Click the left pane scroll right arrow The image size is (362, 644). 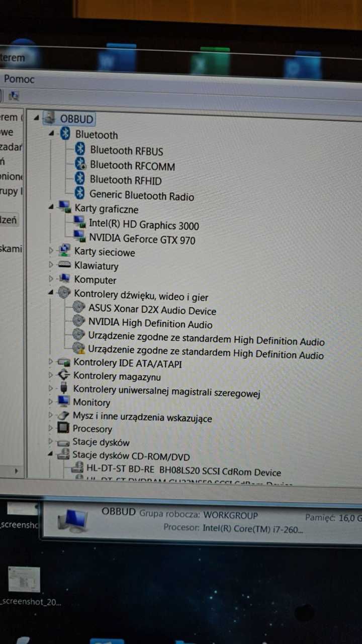click(17, 471)
